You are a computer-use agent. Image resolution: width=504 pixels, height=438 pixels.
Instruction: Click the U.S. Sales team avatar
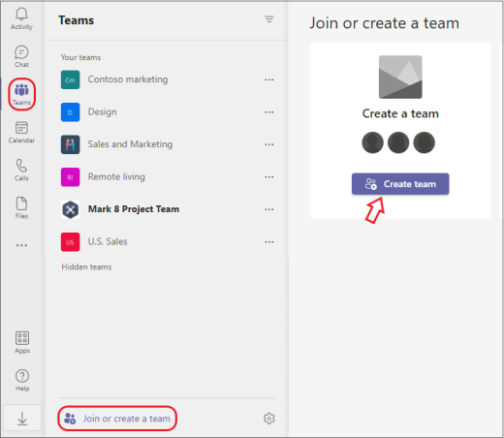(70, 242)
